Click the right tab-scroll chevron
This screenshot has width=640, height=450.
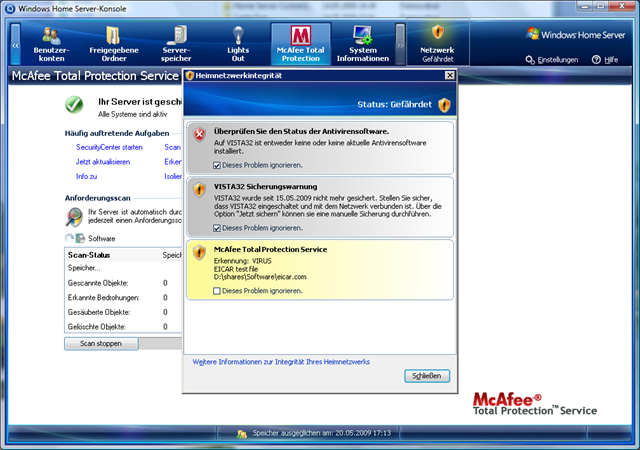(x=400, y=44)
